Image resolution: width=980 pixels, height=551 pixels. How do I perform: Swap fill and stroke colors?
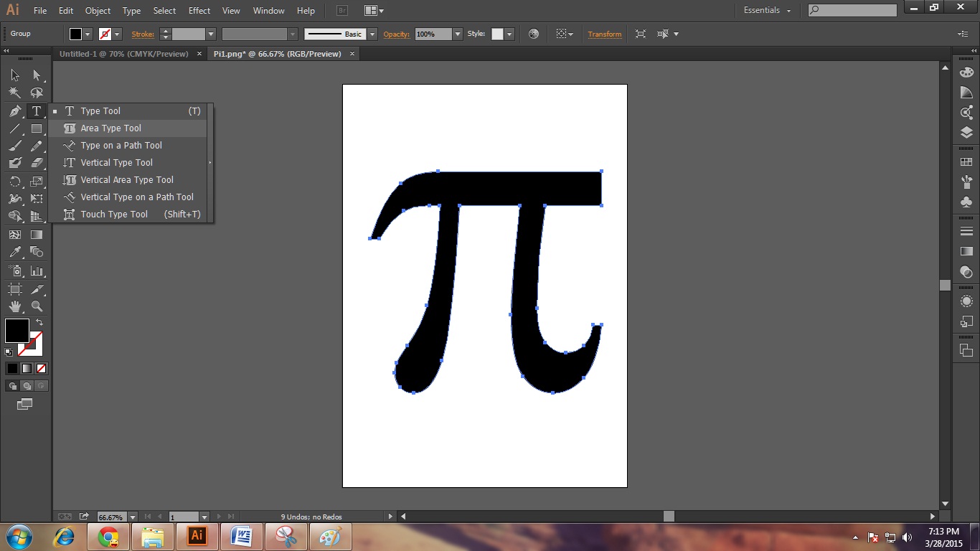coord(39,323)
